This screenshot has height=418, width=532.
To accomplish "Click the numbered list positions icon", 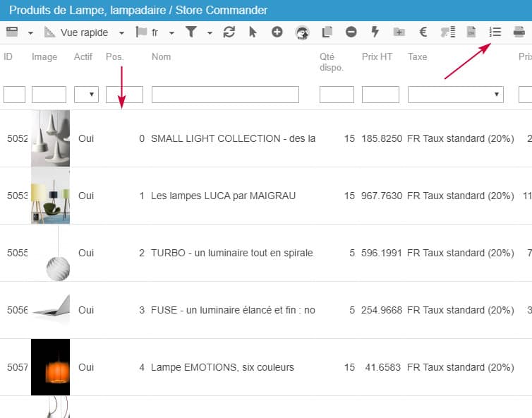I will (495, 32).
